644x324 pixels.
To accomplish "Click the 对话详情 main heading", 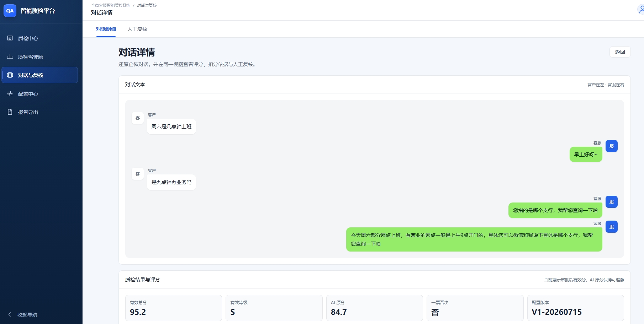I will pyautogui.click(x=137, y=53).
